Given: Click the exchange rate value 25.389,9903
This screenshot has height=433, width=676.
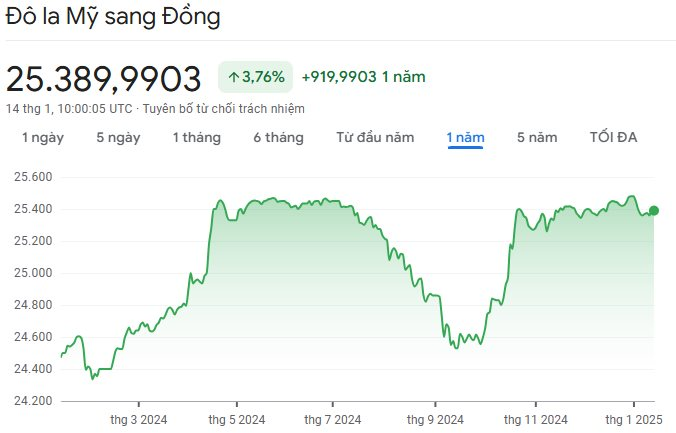Looking at the screenshot, I should click(x=104, y=78).
